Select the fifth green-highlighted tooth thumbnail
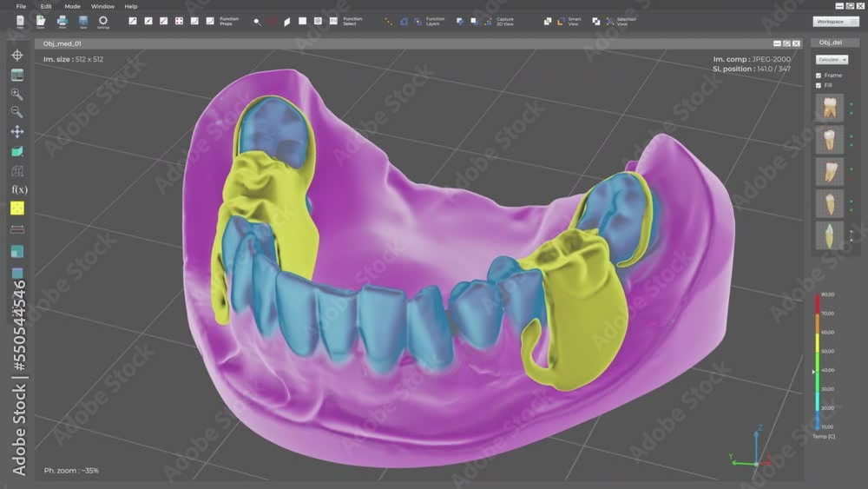 tap(829, 235)
